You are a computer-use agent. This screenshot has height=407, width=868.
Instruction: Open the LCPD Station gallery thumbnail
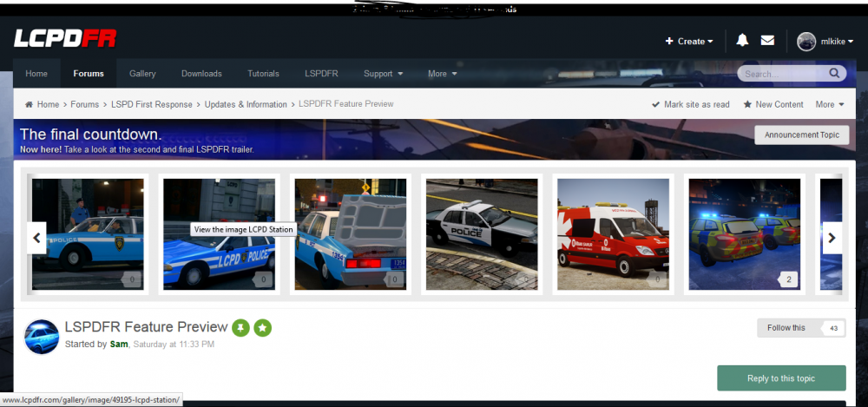tap(220, 234)
